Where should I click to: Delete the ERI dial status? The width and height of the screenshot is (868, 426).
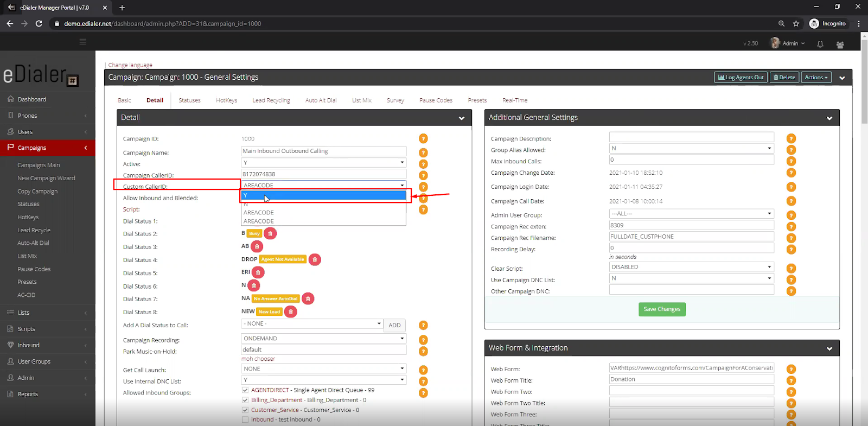coord(258,272)
